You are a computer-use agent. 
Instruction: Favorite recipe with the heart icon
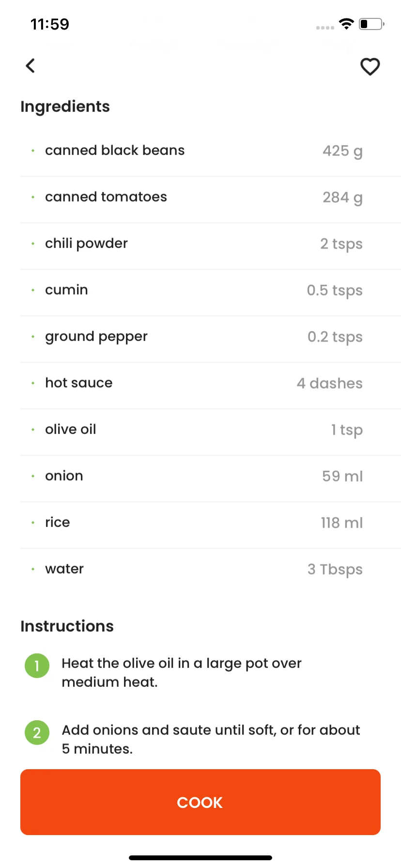coord(370,66)
